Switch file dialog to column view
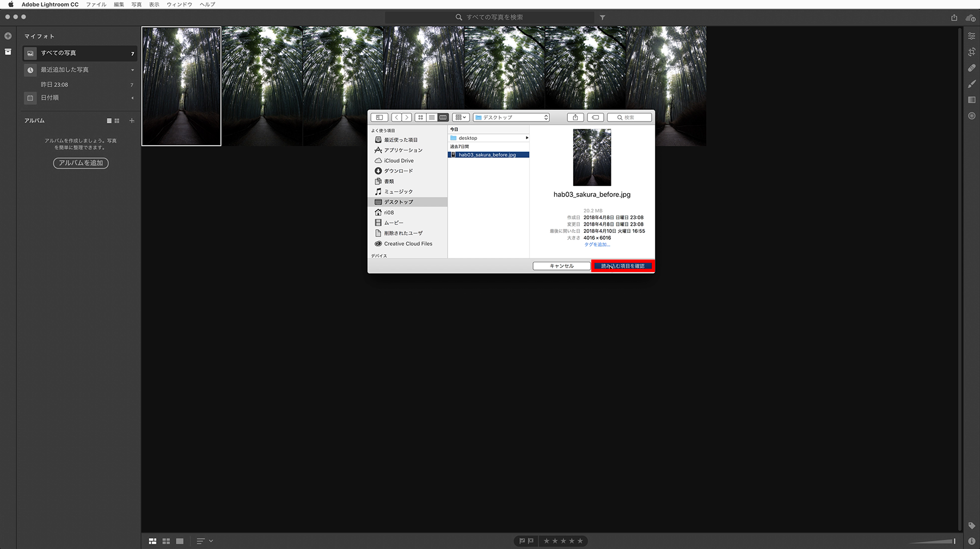This screenshot has width=980, height=549. [x=443, y=118]
